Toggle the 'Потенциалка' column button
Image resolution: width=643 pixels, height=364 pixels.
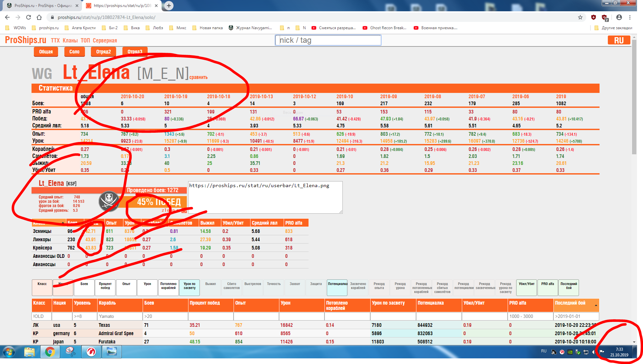coord(337,287)
